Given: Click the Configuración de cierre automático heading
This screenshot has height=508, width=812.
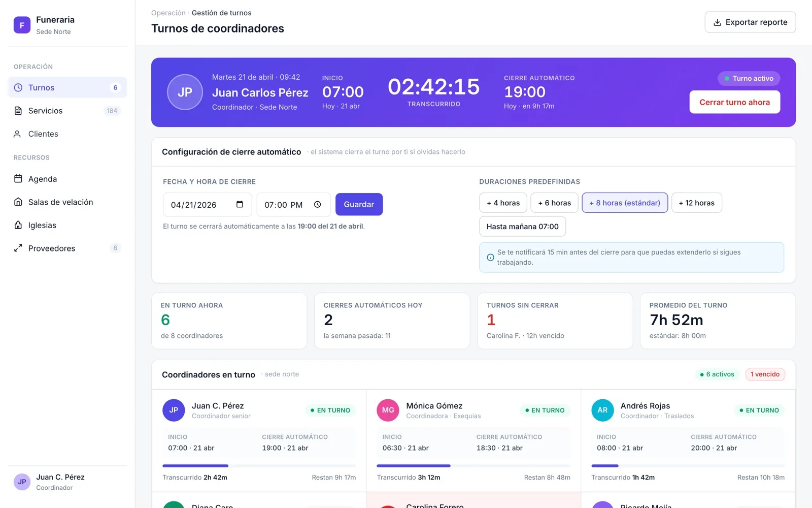Looking at the screenshot, I should coord(231,152).
